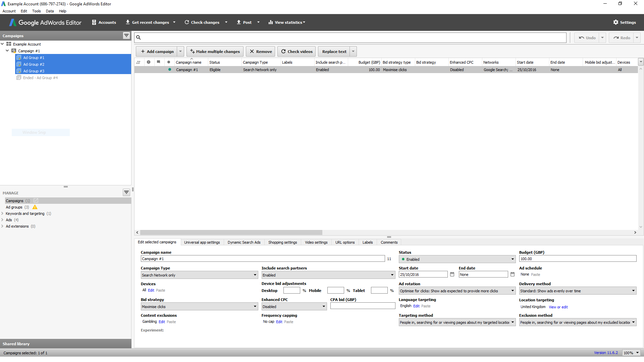Screen dimensions: 644x362
Task: Open Status Enabled dropdown
Action: coord(457,259)
